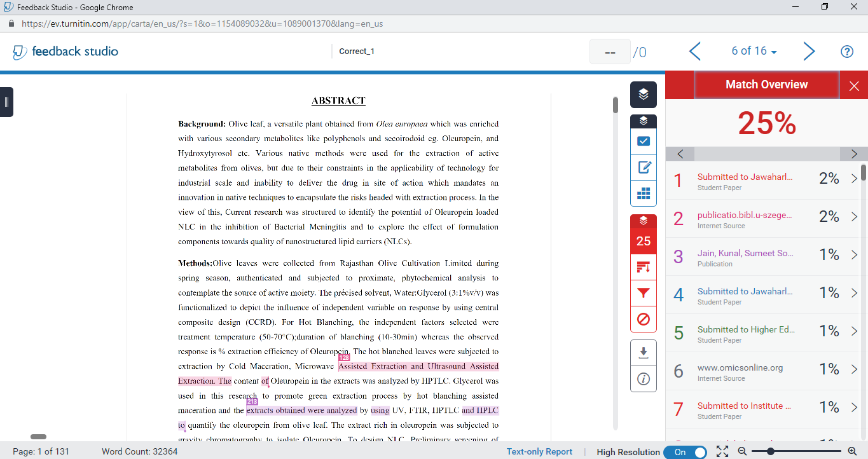The width and height of the screenshot is (868, 459).
Task: Click the similarity score 25 badge
Action: coord(643,241)
